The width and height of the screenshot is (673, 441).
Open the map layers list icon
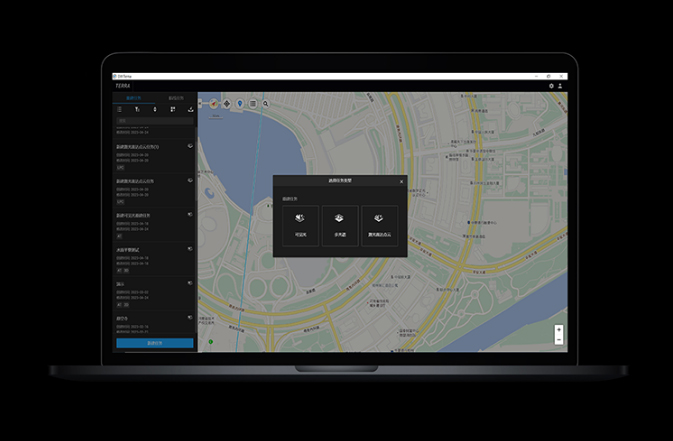253,103
